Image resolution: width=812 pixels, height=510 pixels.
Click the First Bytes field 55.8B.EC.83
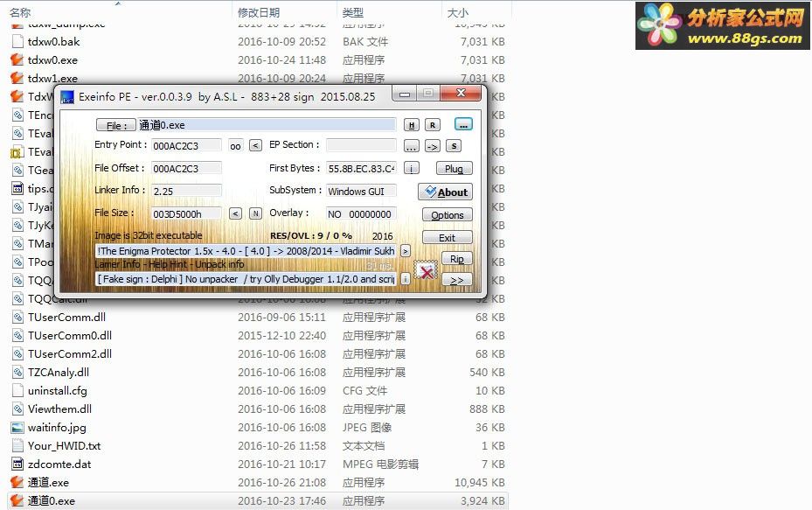362,169
